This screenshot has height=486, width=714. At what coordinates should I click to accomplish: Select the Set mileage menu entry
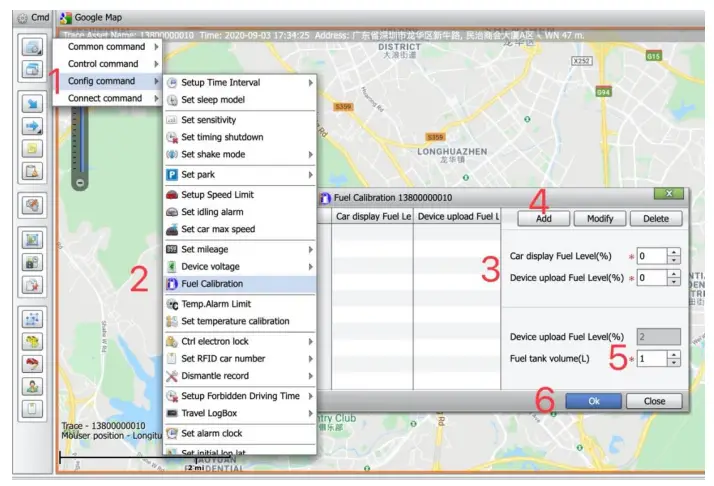pyautogui.click(x=240, y=249)
